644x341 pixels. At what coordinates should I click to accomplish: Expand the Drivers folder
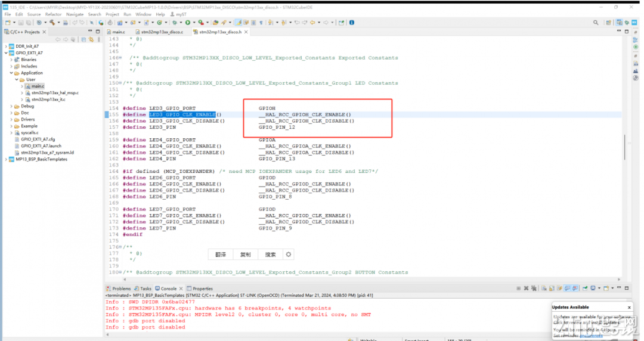[x=11, y=120]
